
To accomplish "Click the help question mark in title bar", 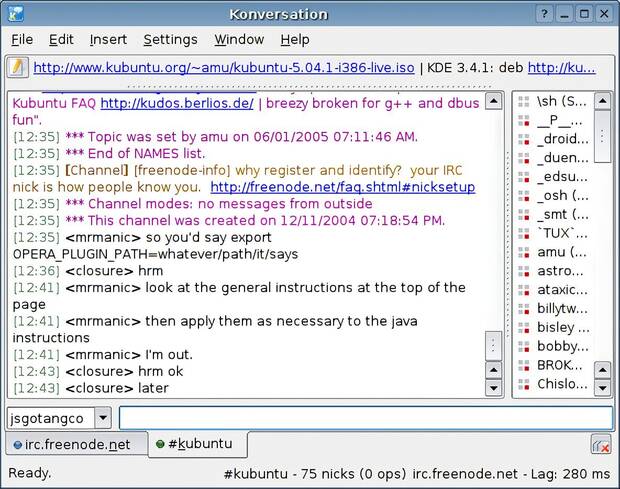I will coord(544,14).
